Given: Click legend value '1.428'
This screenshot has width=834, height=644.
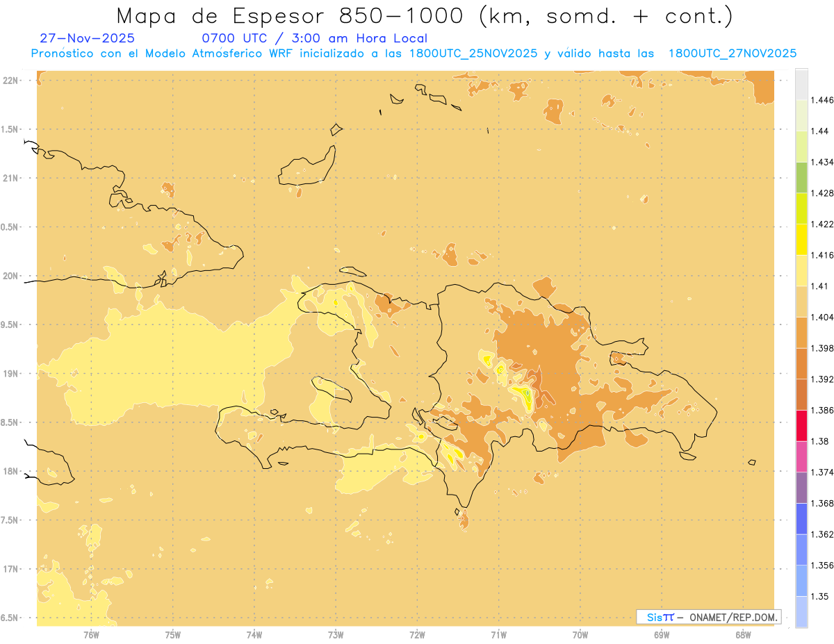Looking at the screenshot, I should (x=822, y=193).
